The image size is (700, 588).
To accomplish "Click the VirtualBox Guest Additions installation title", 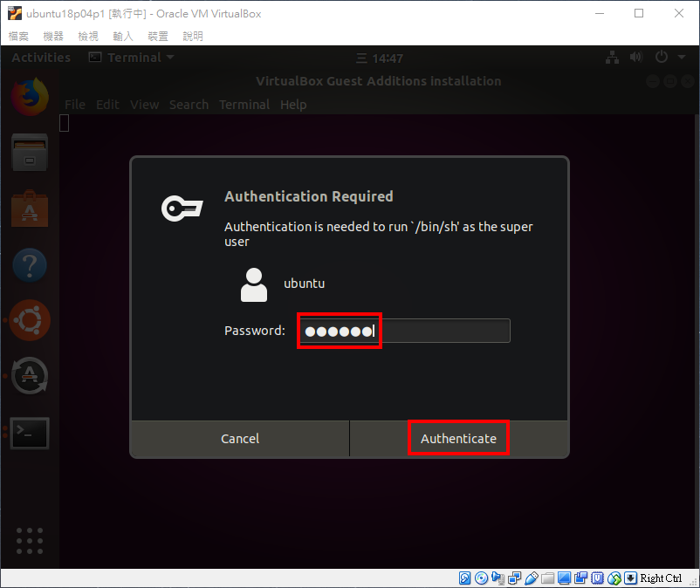I will pos(379,81).
